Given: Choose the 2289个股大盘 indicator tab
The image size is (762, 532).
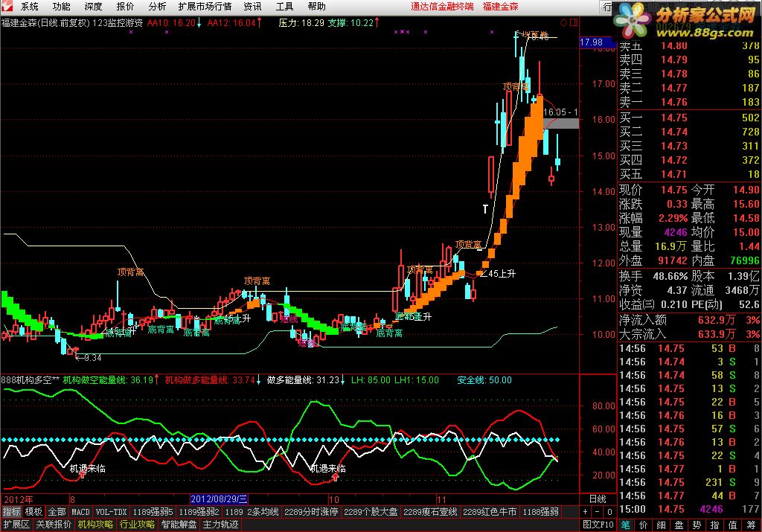Looking at the screenshot, I should coord(371,512).
